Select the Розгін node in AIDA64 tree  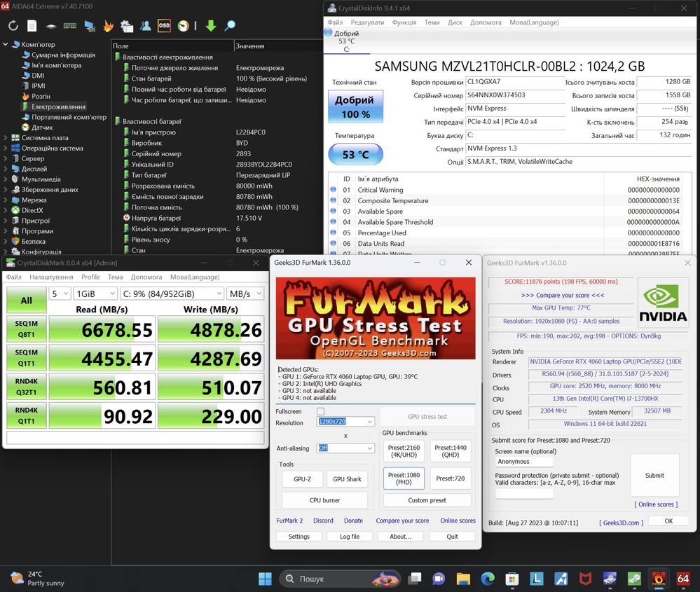41,96
